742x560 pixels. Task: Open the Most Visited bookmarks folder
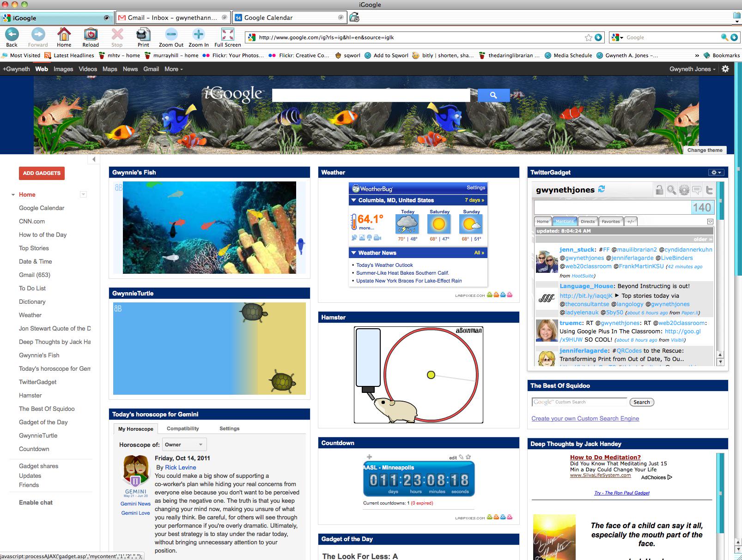tap(21, 55)
